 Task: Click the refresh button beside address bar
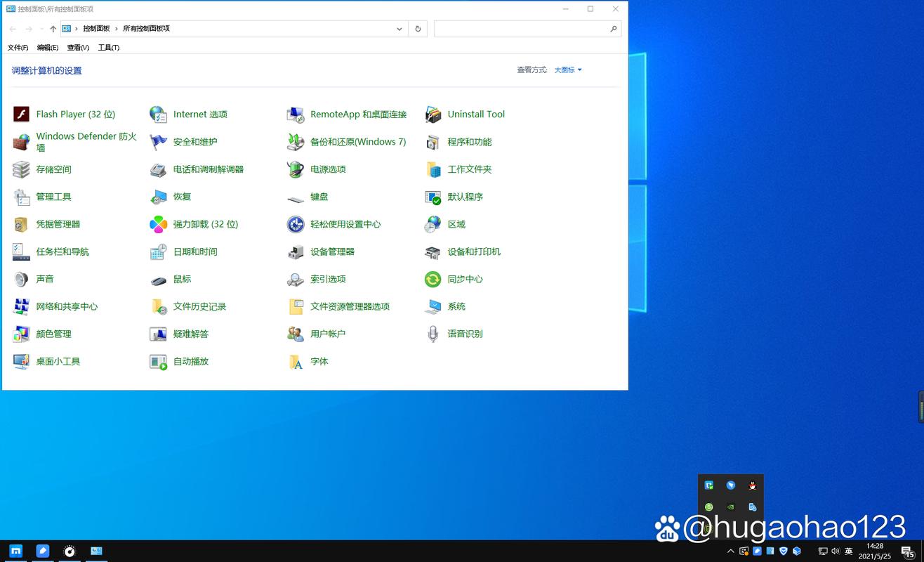coord(418,29)
